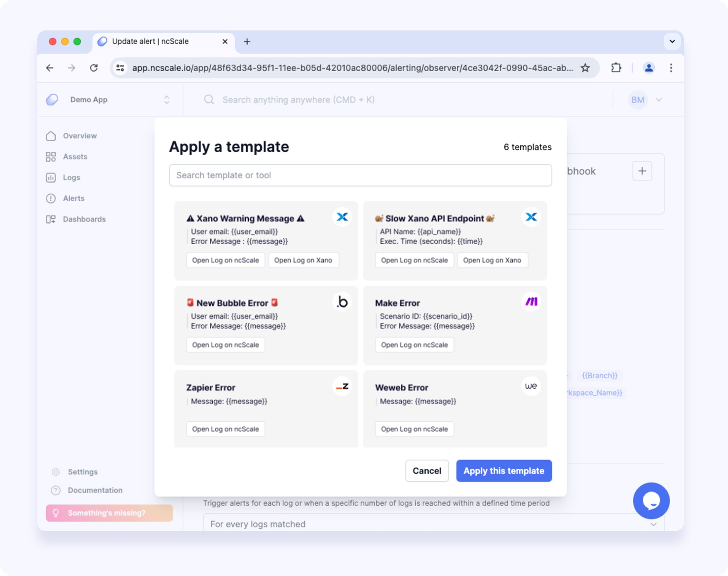Open Settings in the sidebar
Viewport: 728px width, 576px height.
83,472
